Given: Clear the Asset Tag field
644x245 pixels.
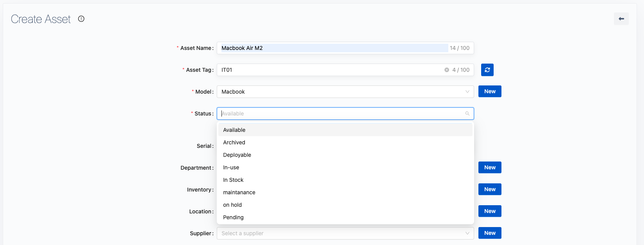Looking at the screenshot, I should pyautogui.click(x=446, y=70).
